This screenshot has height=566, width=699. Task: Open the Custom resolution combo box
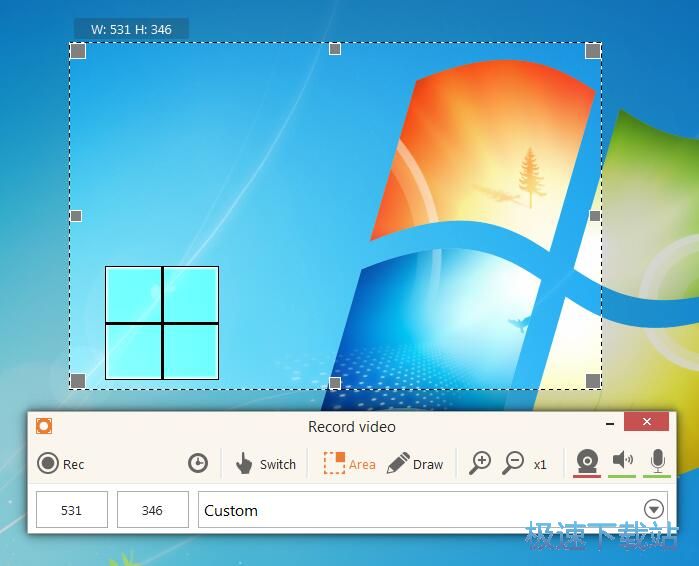pyautogui.click(x=420, y=510)
